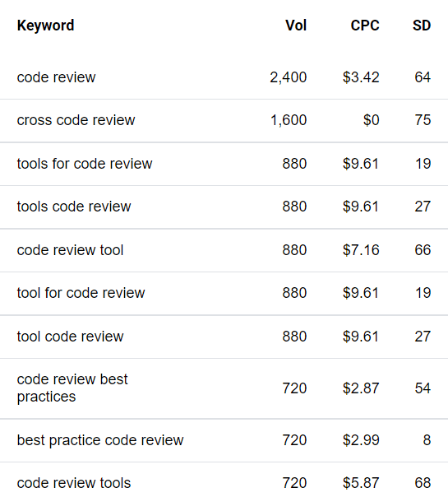Sort by the Keyword column header

(45, 26)
